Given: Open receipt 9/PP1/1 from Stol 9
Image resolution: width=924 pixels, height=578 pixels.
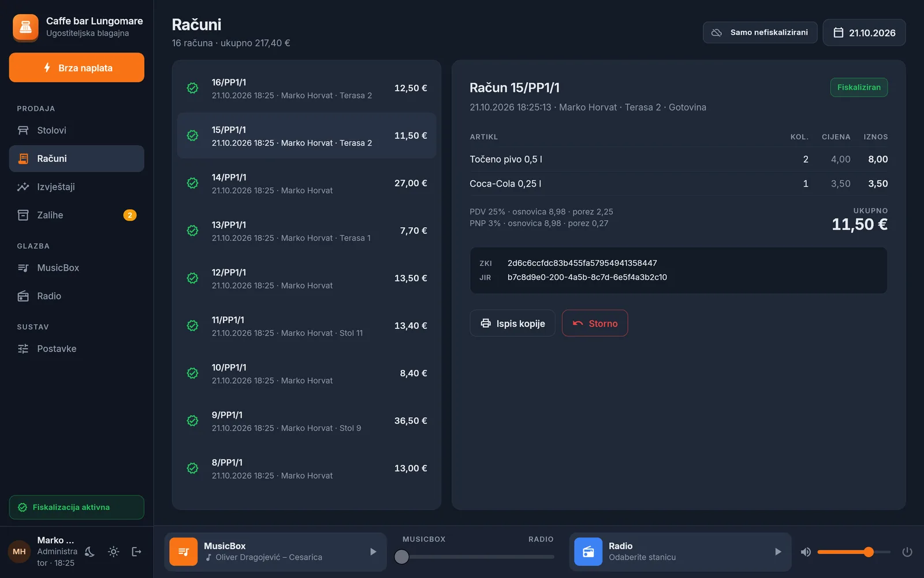Looking at the screenshot, I should tap(307, 421).
